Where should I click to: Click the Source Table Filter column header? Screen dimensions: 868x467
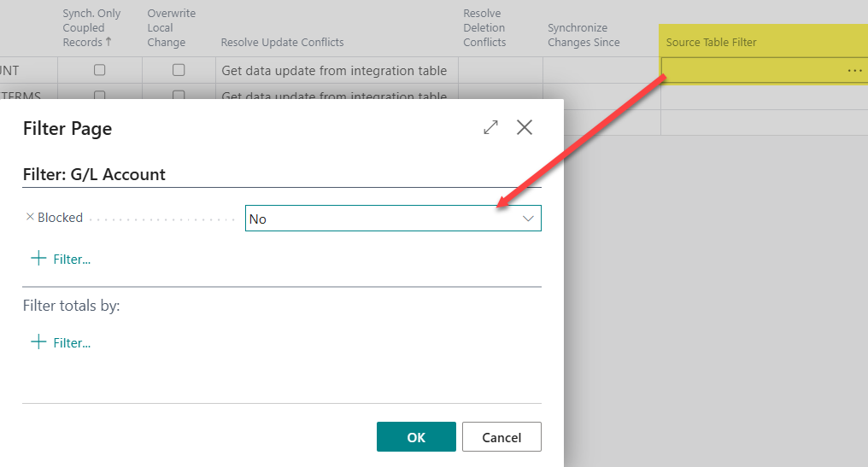[711, 42]
